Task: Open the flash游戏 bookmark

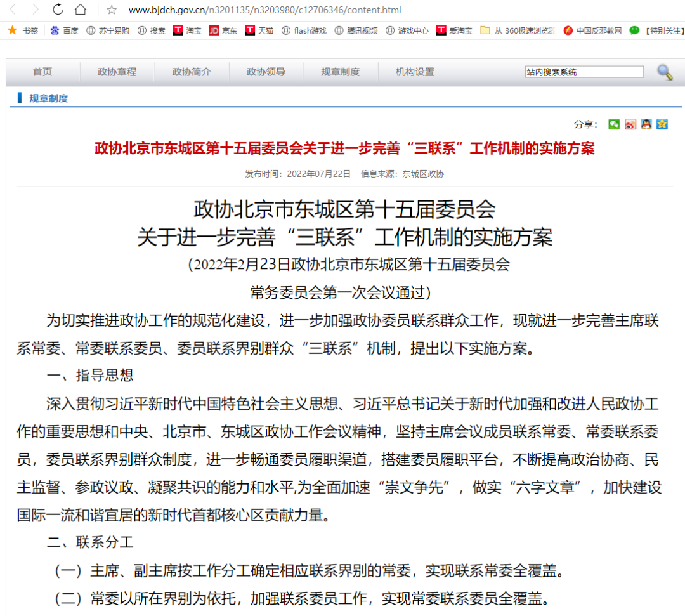Action: click(304, 30)
